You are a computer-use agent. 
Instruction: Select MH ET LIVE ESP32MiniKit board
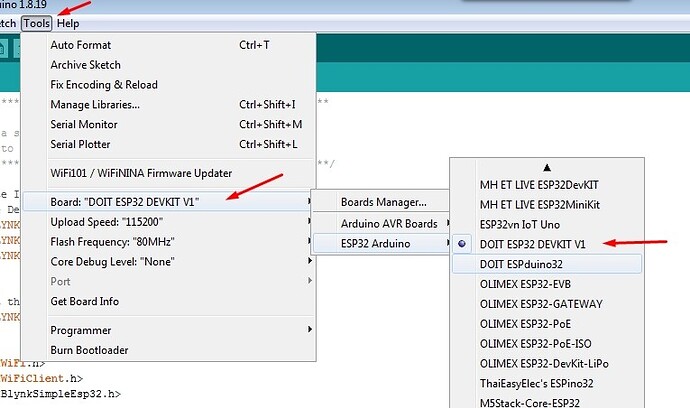coord(547,205)
